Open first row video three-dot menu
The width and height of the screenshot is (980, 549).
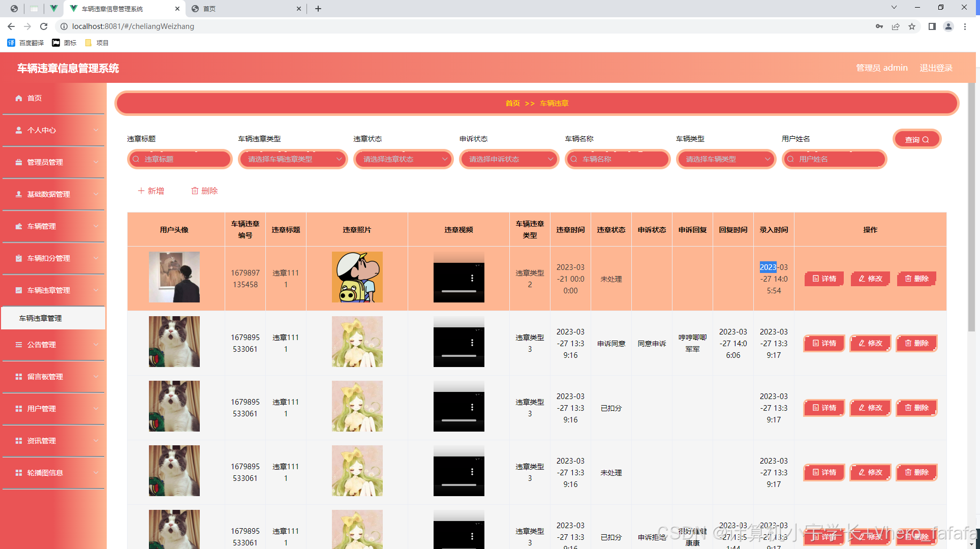tap(472, 278)
